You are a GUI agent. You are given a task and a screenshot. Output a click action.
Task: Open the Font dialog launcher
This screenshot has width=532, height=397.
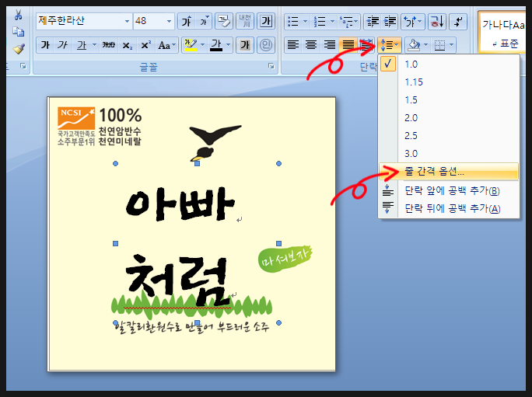(271, 66)
